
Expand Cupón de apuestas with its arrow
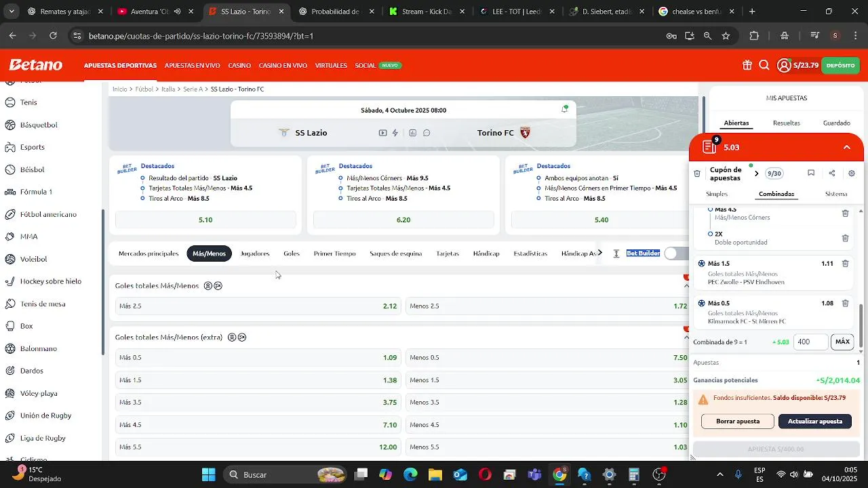pyautogui.click(x=757, y=174)
